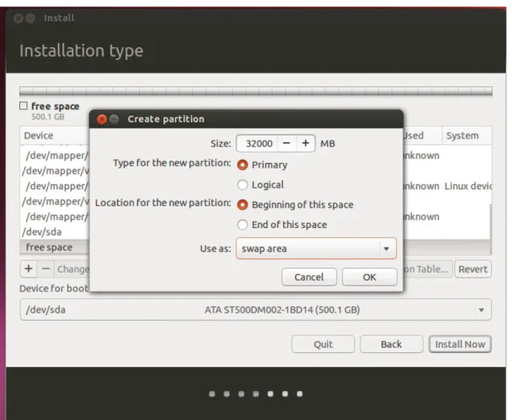Click the partition list scrollbar

[490, 229]
